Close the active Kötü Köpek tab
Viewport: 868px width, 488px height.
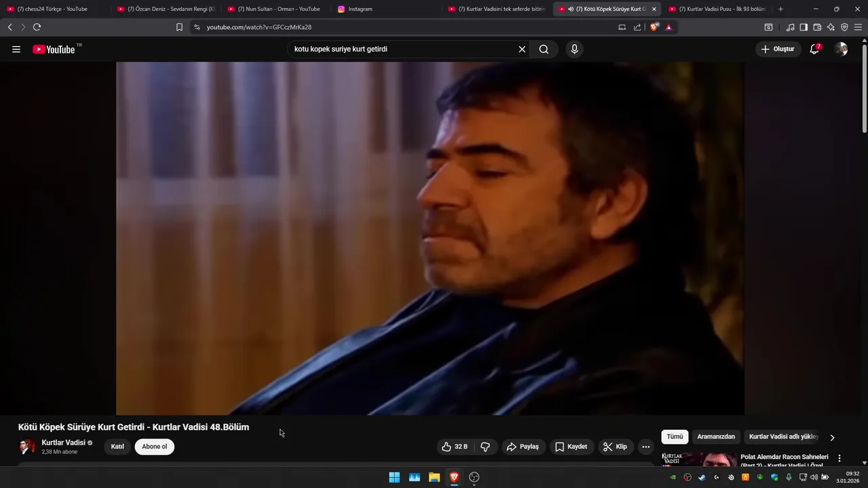(x=654, y=9)
